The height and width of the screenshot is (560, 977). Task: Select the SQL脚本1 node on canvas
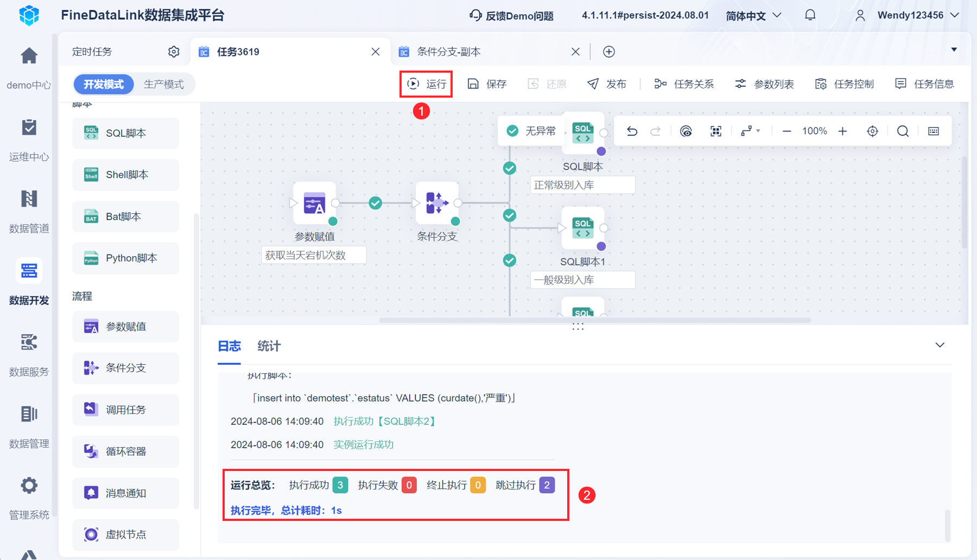click(583, 228)
